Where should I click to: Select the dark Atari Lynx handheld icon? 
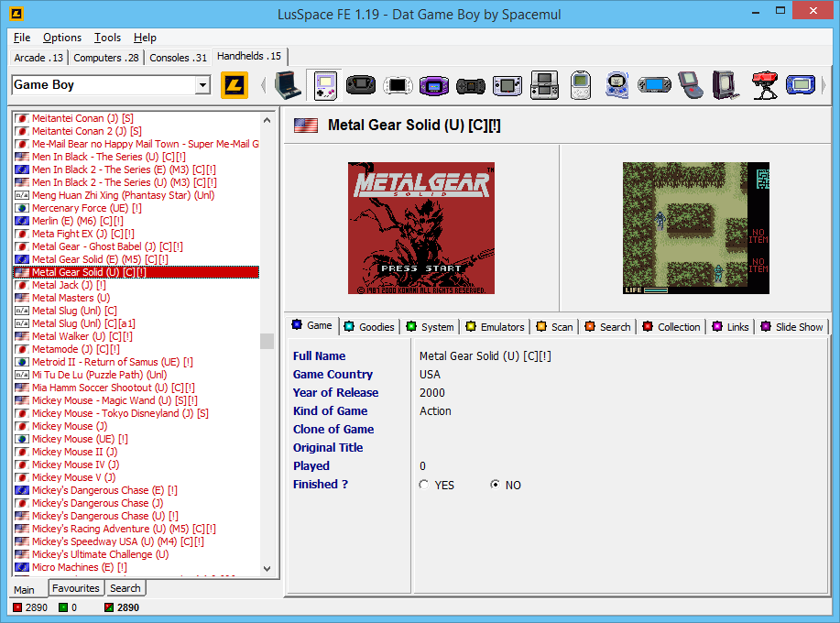[x=470, y=86]
